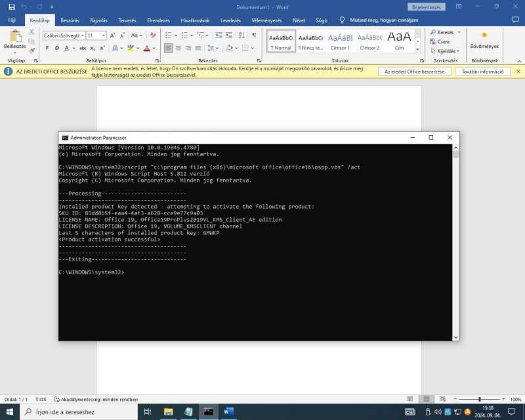Expand the styles gallery more arrow
The height and width of the screenshot is (420, 525).
(x=417, y=49)
